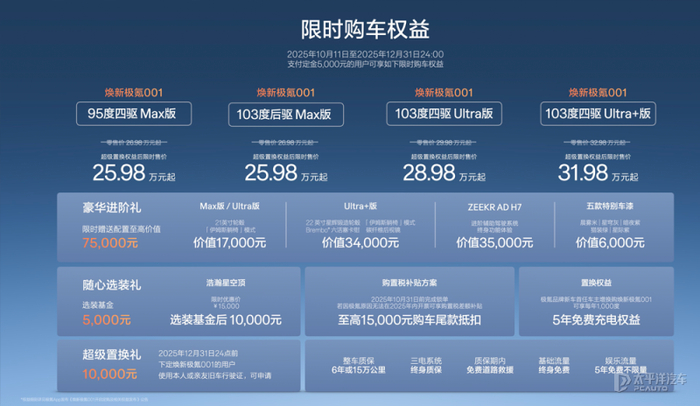
Task: Select the 103度四驱 Ultra版 model box
Action: click(444, 114)
